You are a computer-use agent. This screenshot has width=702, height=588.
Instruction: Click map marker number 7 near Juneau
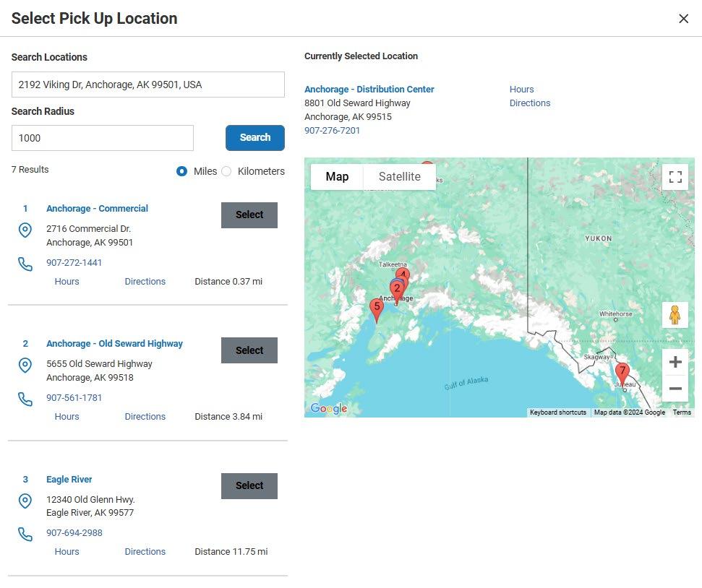tap(622, 373)
